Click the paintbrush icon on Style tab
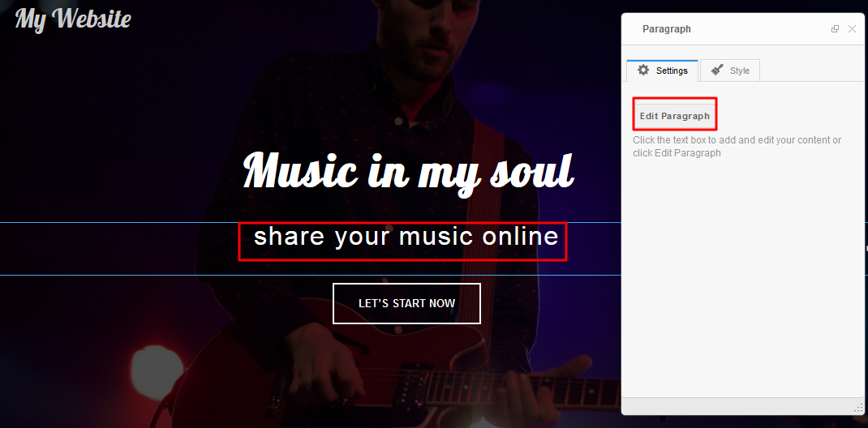 pos(717,71)
